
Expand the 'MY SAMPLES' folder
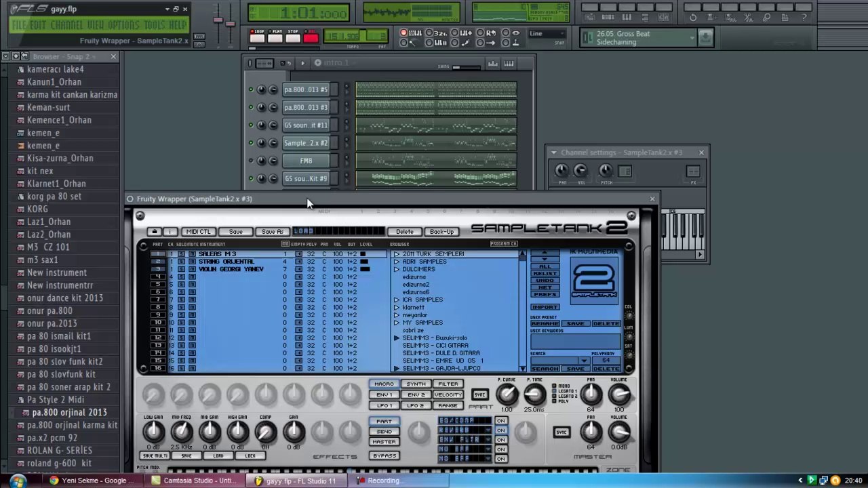(x=396, y=323)
